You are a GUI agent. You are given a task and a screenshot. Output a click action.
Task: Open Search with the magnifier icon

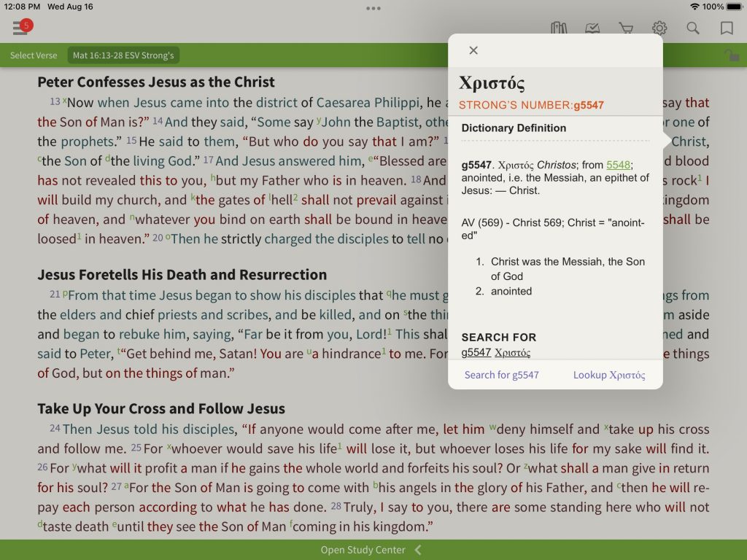pos(693,28)
